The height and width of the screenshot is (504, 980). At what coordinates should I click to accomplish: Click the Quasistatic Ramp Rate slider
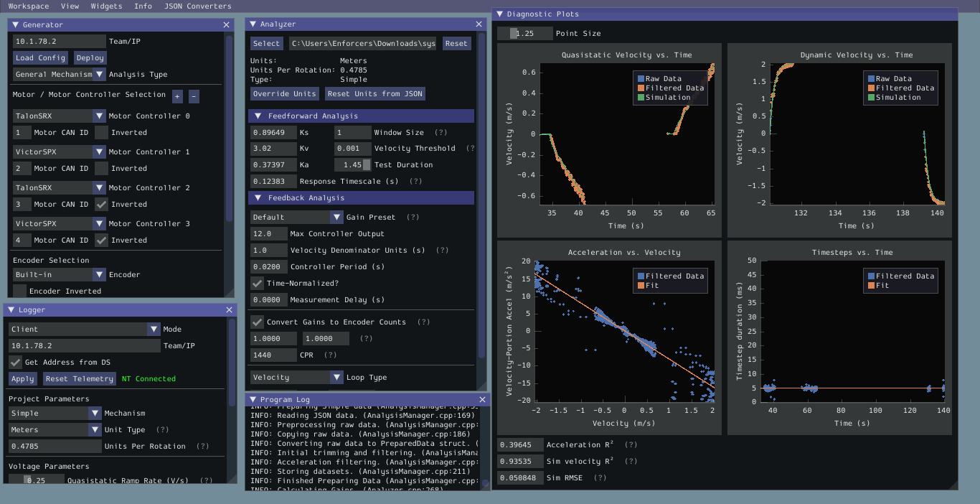[37, 480]
